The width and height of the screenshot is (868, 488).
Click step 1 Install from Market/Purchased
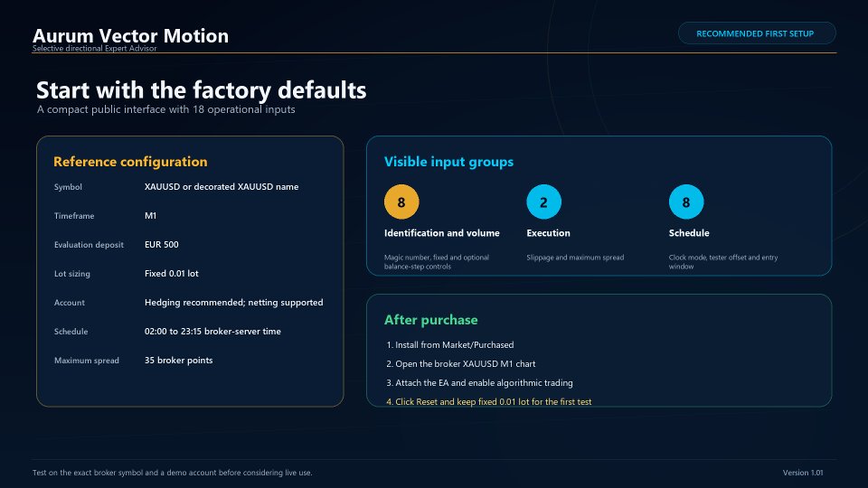[450, 344]
